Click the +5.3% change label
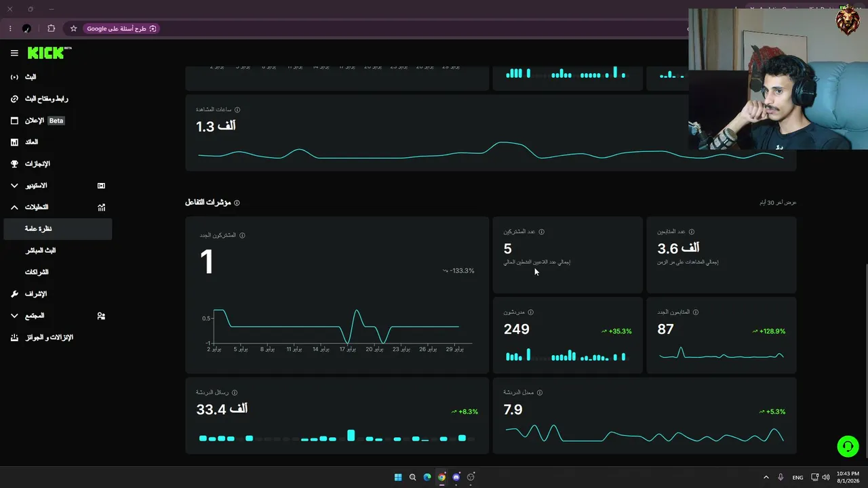The image size is (868, 488). click(772, 412)
